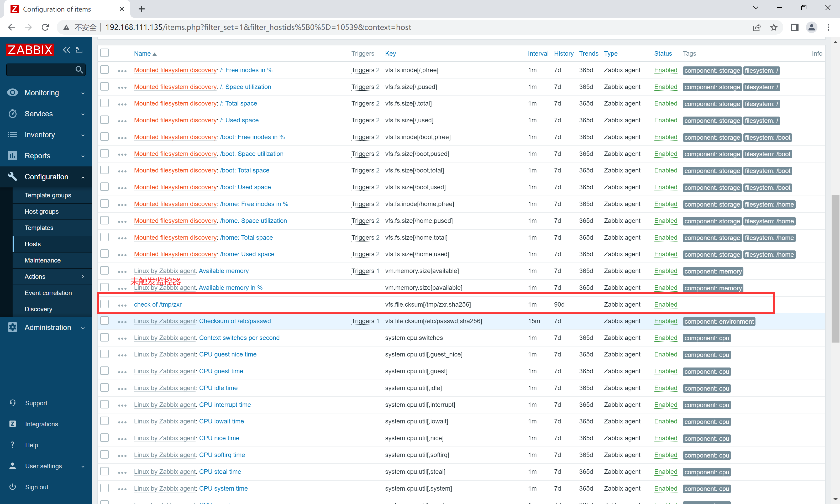Click the Services stopwatch icon
Image resolution: width=840 pixels, height=504 pixels.
pos(13,113)
